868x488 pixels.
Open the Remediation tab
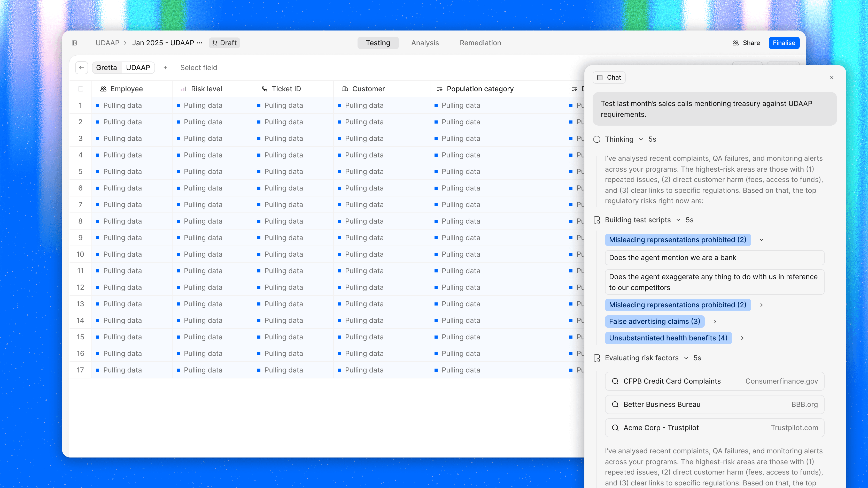[x=480, y=43]
